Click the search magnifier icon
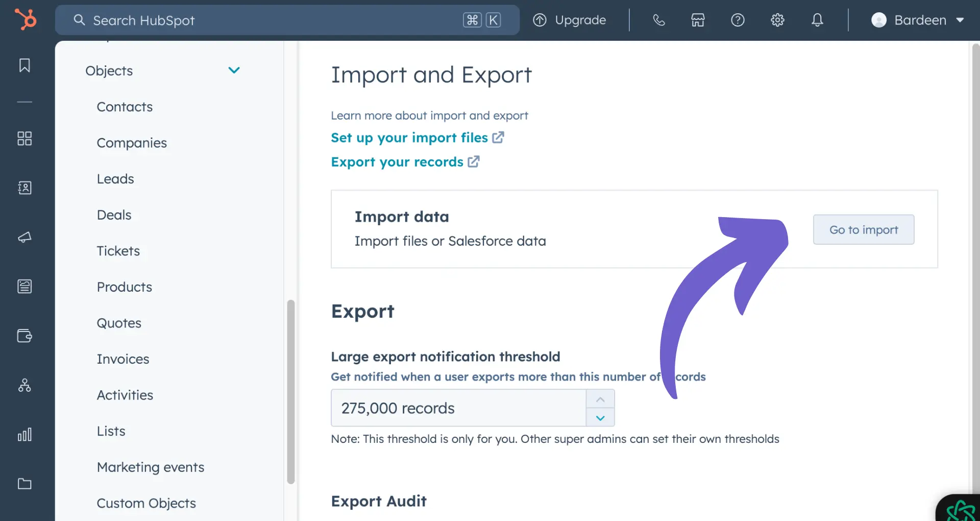Screen dimensions: 980x521 click(x=79, y=20)
